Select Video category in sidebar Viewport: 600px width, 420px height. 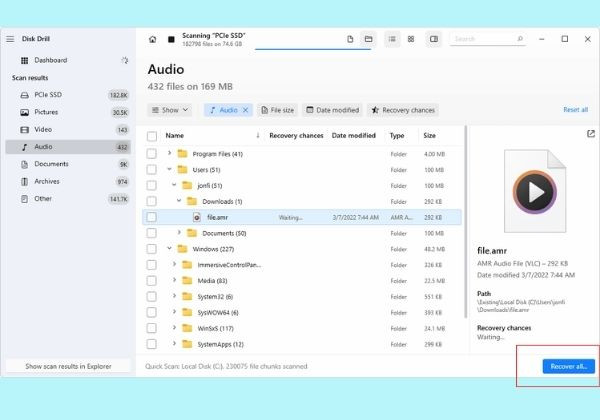68,130
